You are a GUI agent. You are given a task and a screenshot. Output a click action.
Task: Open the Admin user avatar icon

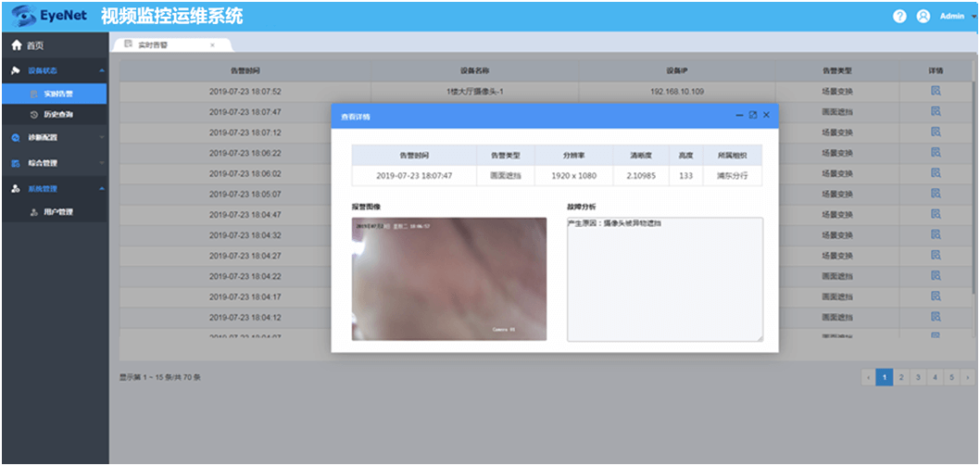coord(923,17)
